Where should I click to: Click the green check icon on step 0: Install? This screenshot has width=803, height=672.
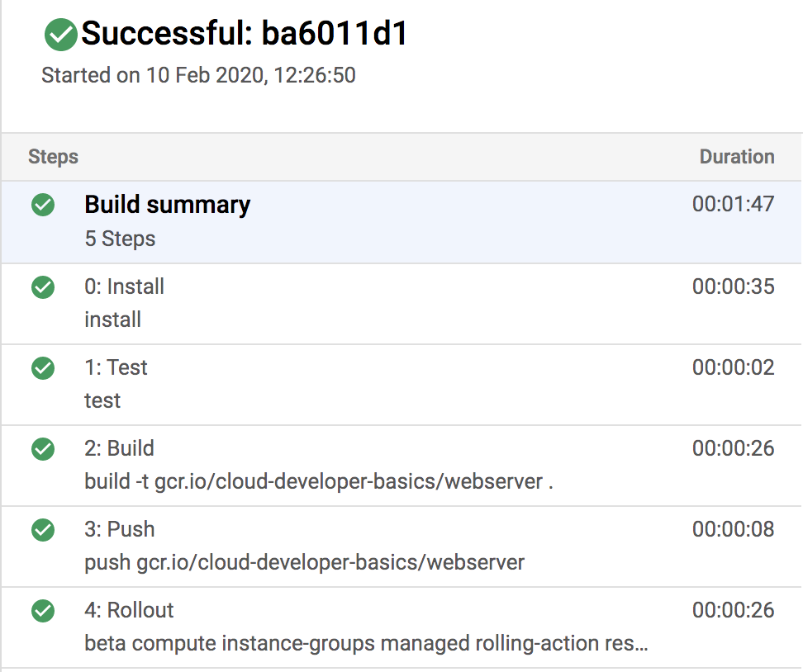[x=42, y=287]
